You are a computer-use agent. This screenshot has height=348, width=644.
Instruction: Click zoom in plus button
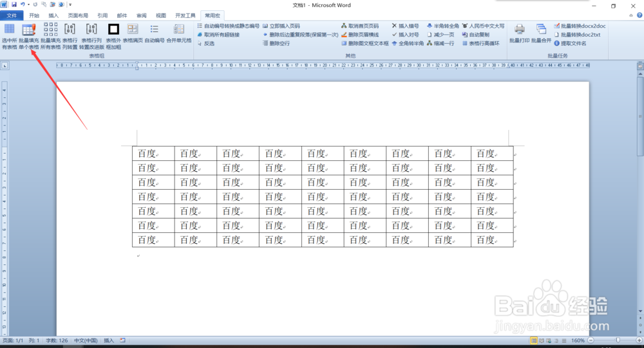[639, 341]
